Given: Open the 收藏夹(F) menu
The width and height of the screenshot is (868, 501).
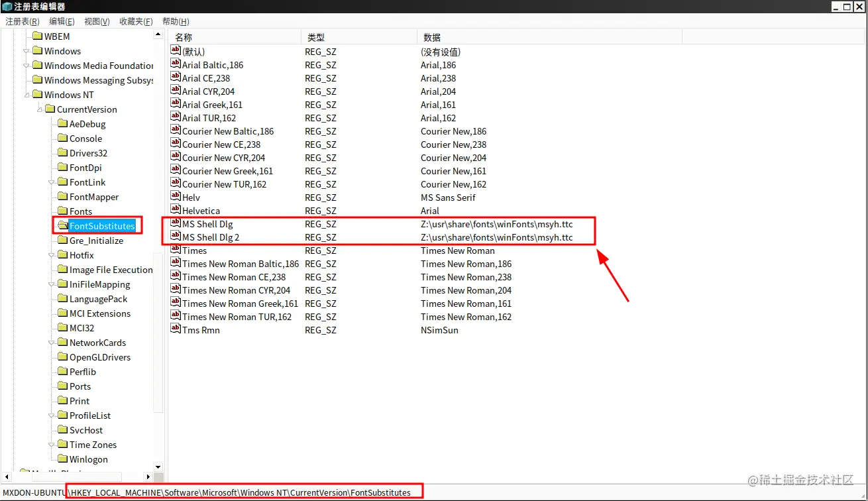Looking at the screenshot, I should [x=136, y=22].
